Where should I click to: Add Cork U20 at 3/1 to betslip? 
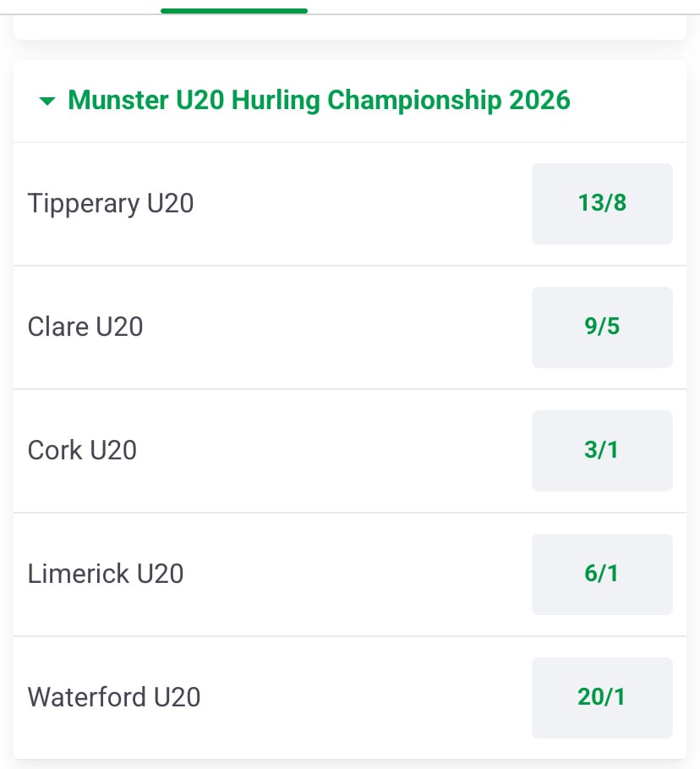[x=602, y=451]
